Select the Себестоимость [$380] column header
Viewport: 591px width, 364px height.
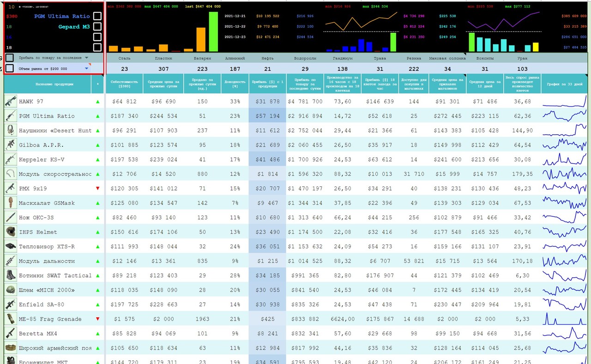(x=124, y=84)
